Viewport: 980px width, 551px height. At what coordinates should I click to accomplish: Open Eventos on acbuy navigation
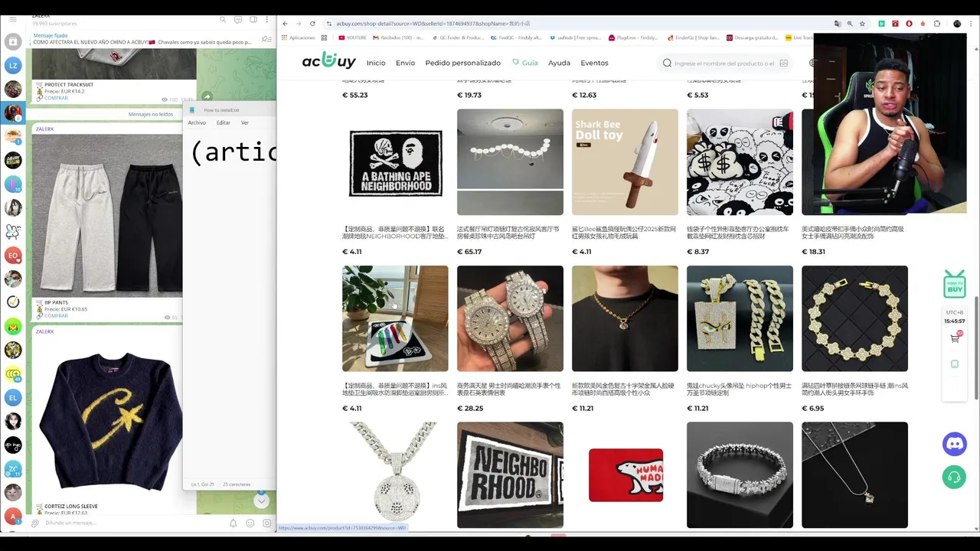tap(594, 63)
